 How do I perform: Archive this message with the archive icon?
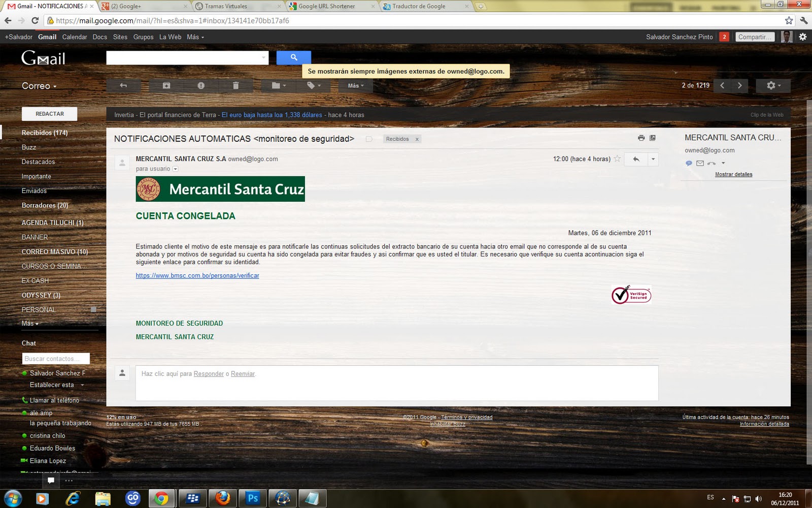166,85
